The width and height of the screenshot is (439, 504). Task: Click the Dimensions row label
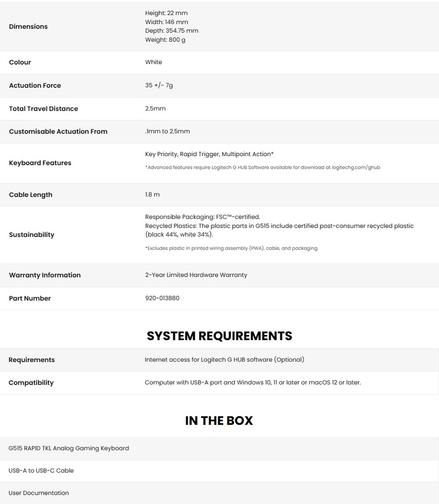pyautogui.click(x=28, y=26)
